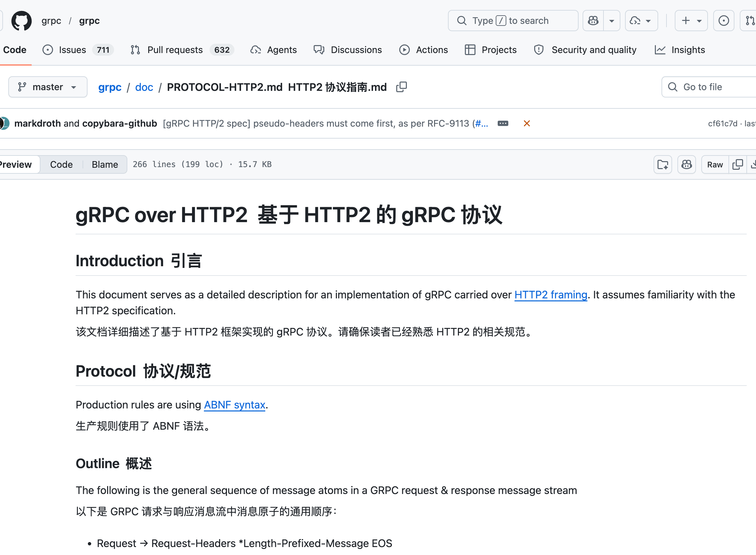Open markdroth author profile
The image size is (756, 555).
pos(37,124)
